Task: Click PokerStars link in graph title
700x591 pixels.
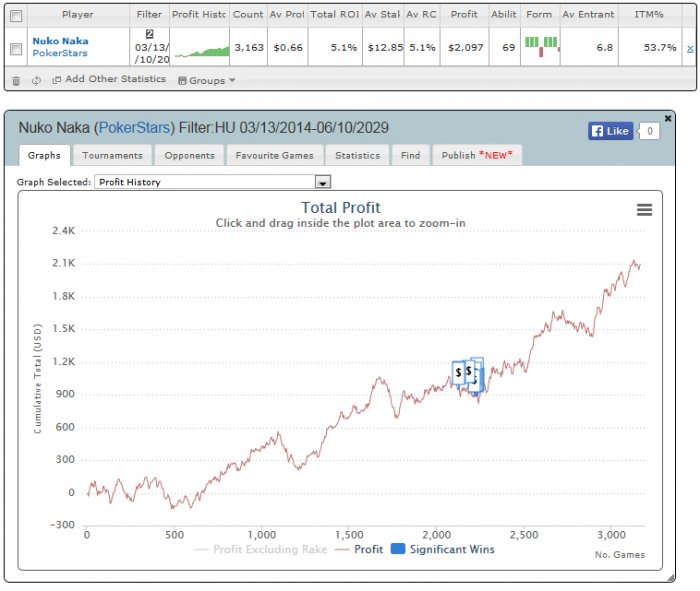Action: coord(134,128)
